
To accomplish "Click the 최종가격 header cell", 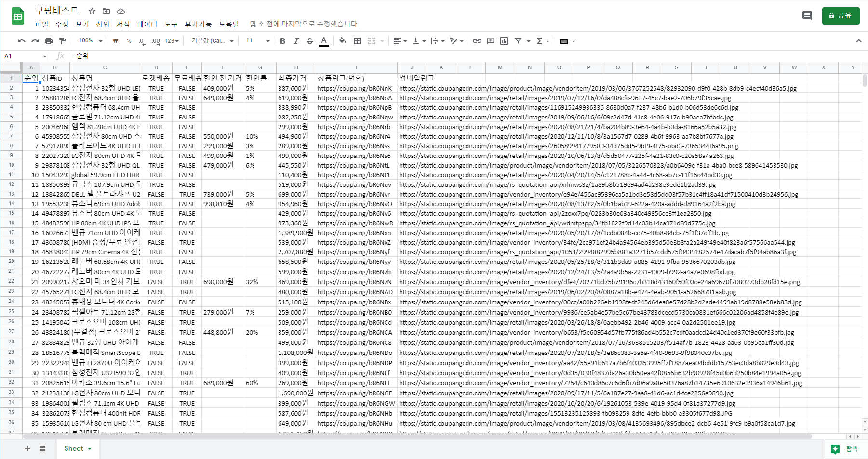I will (x=296, y=78).
